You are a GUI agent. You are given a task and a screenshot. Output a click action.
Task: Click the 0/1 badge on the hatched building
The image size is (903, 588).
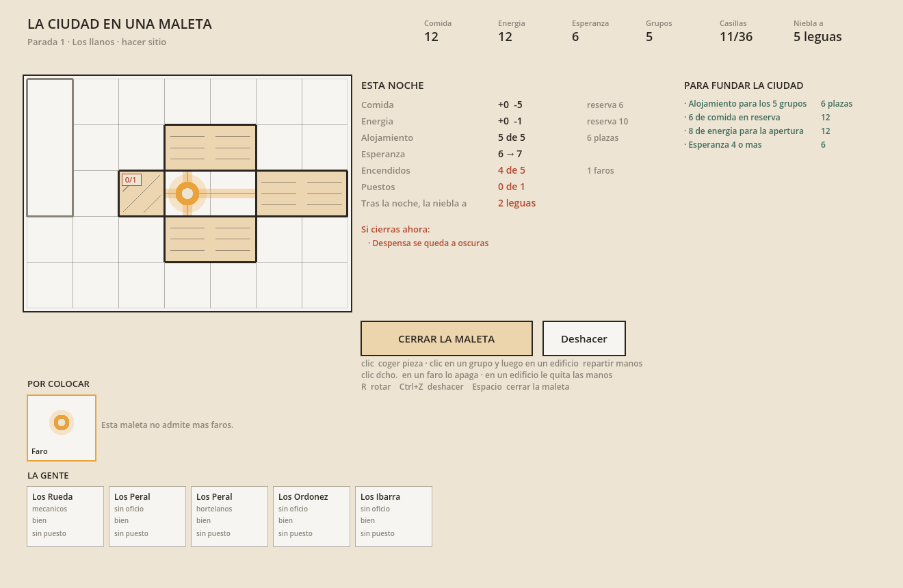[131, 181]
